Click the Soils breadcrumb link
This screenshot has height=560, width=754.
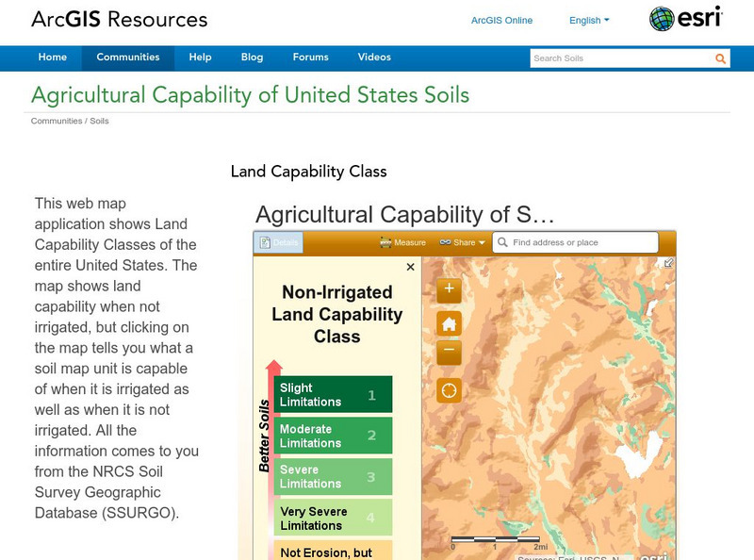99,121
